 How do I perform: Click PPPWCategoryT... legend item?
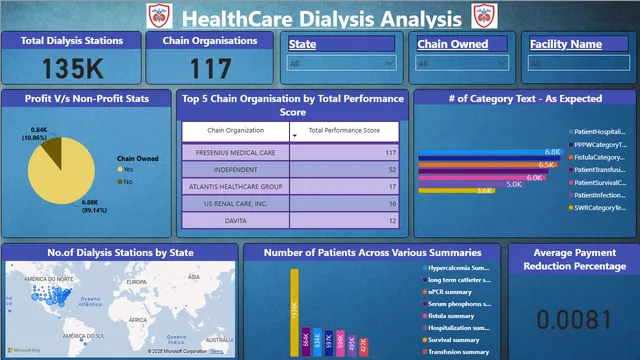click(x=597, y=145)
